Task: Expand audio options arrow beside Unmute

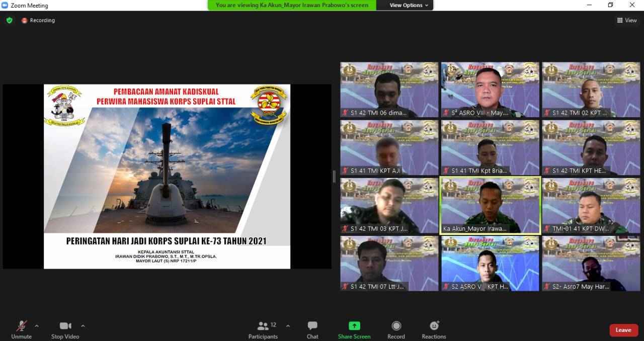Action: pos(37,325)
